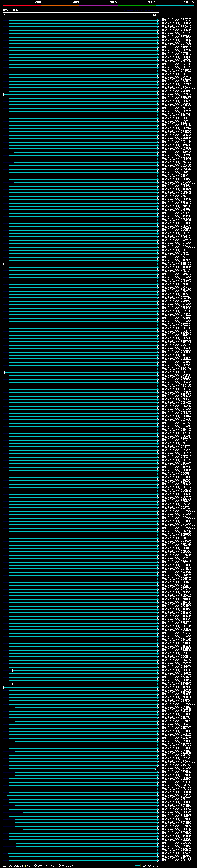
Task: Select hit label UniRef100_A7TFN4
Action: click(177, 782)
